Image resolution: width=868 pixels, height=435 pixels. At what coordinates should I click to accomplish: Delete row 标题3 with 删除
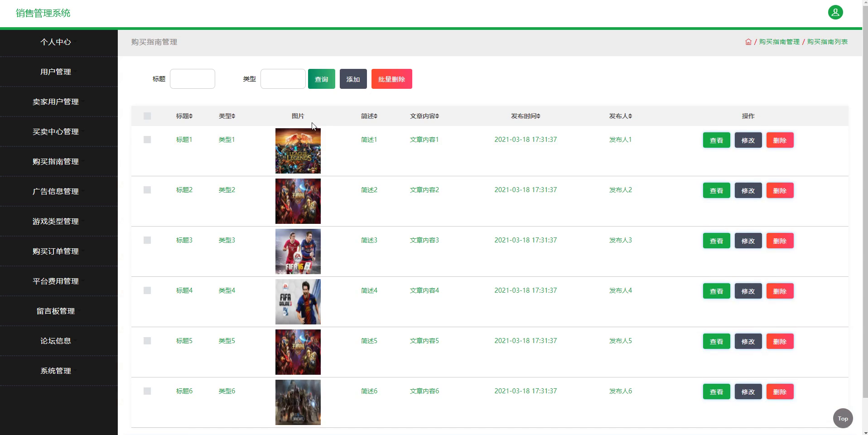780,241
